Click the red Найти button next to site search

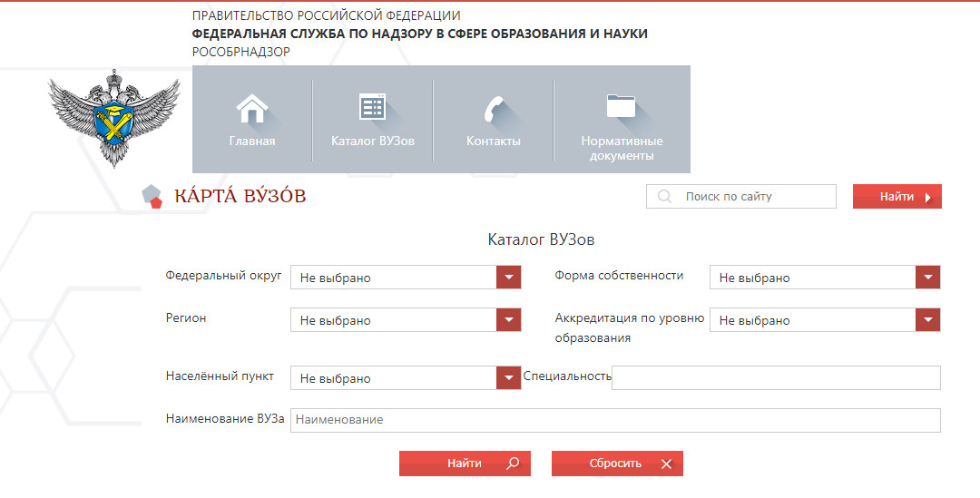tap(897, 196)
